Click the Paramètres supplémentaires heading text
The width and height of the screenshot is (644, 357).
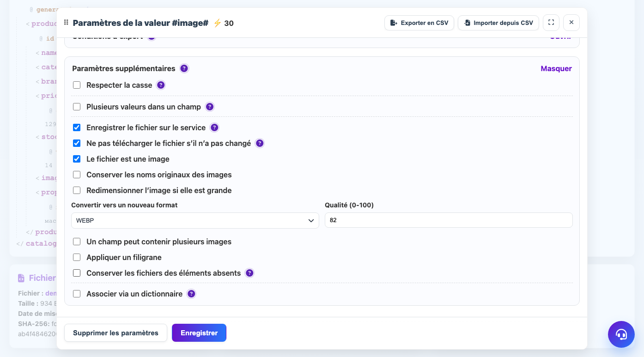coord(124,68)
